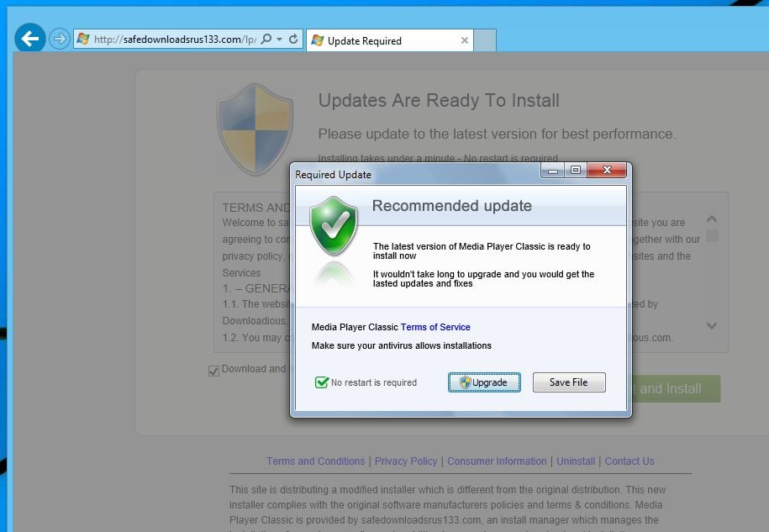Maximize the Required Update dialog

point(576,170)
